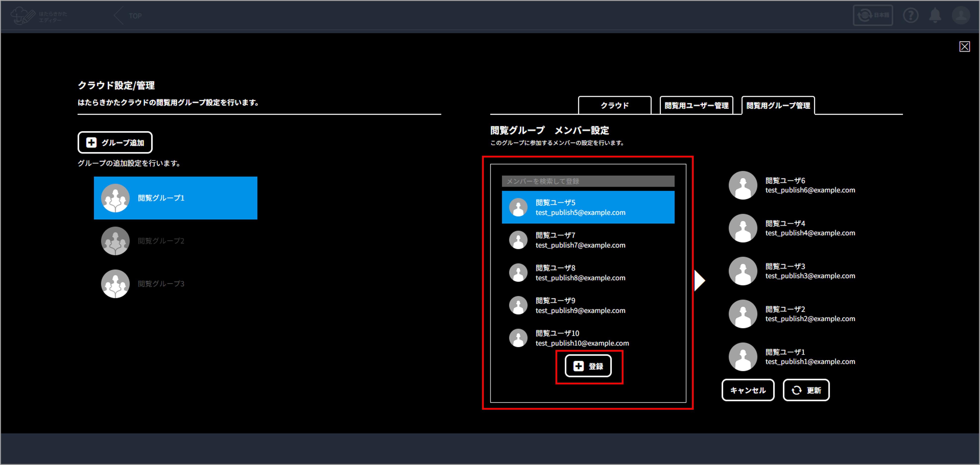Screen dimensions: 980x465
Task: Open the 閲覧用ユーザー管理 tab
Action: tap(696, 105)
